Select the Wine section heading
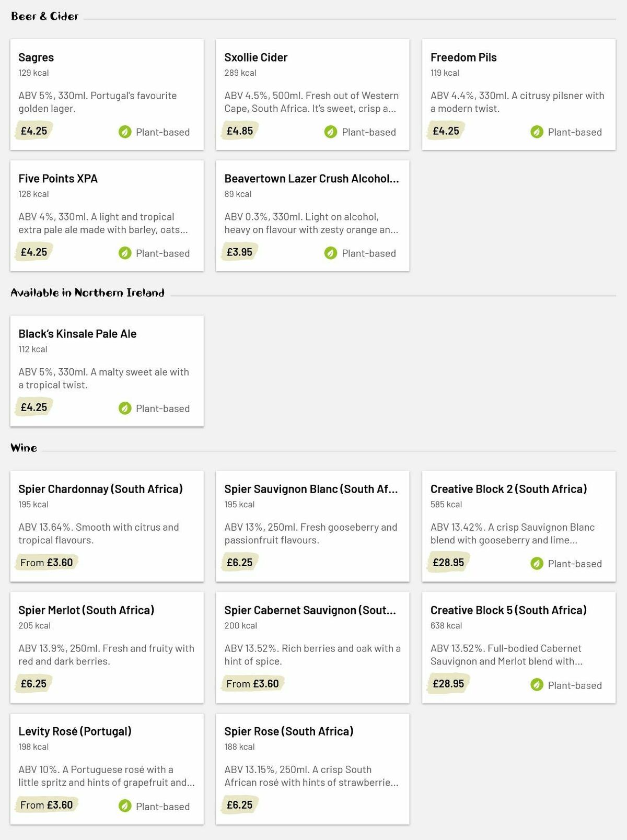 (x=23, y=447)
